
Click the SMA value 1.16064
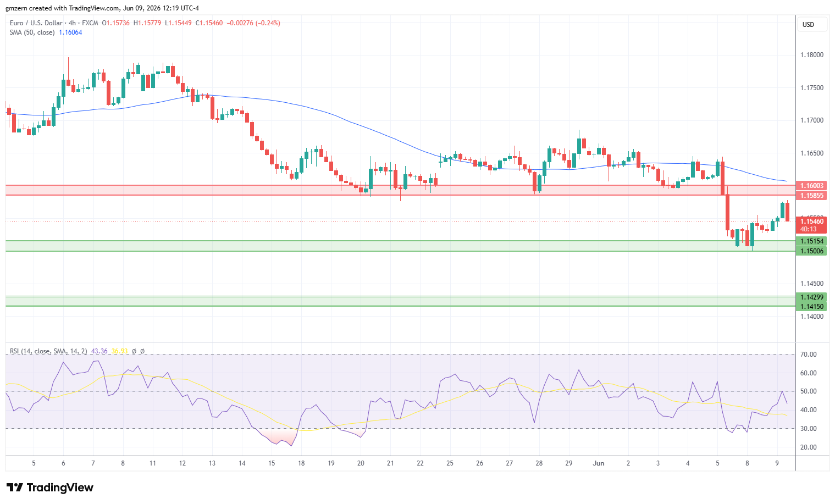click(x=70, y=32)
